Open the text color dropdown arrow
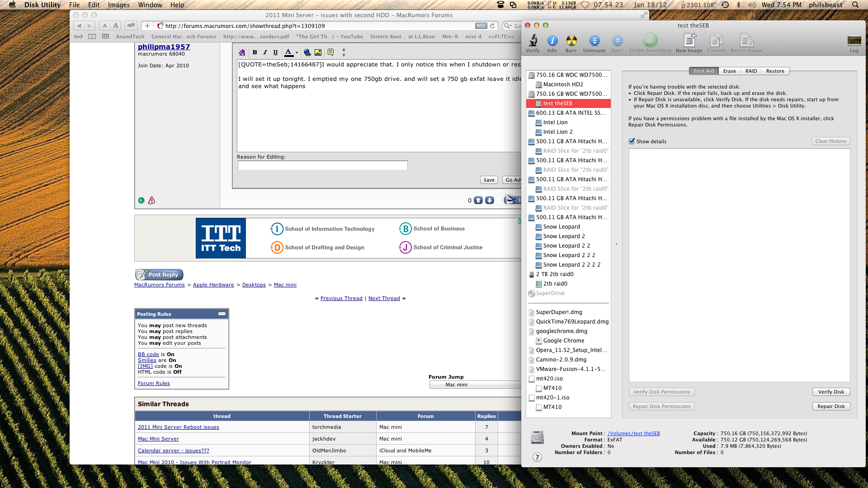Viewport: 868px width, 488px height. (297, 53)
